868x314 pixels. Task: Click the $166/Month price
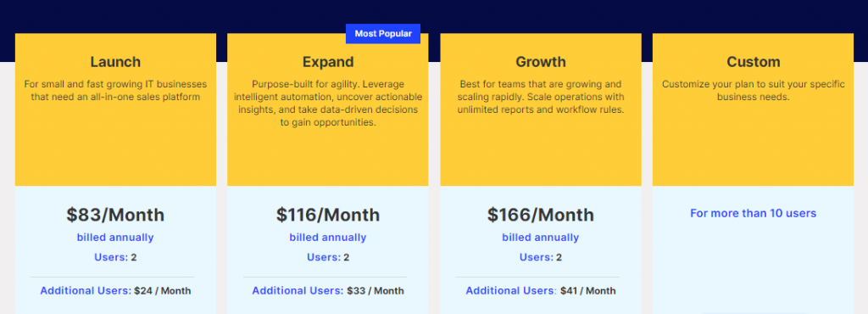(541, 215)
